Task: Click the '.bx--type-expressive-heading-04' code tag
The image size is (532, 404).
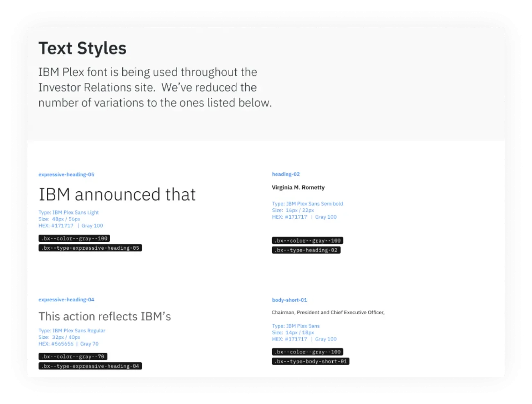Action: 90,366
